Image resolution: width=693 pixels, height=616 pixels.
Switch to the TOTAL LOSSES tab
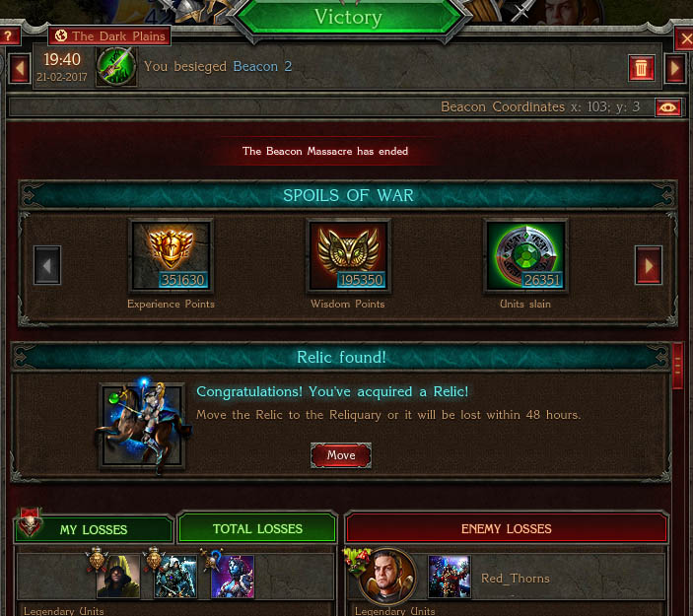pos(257,528)
